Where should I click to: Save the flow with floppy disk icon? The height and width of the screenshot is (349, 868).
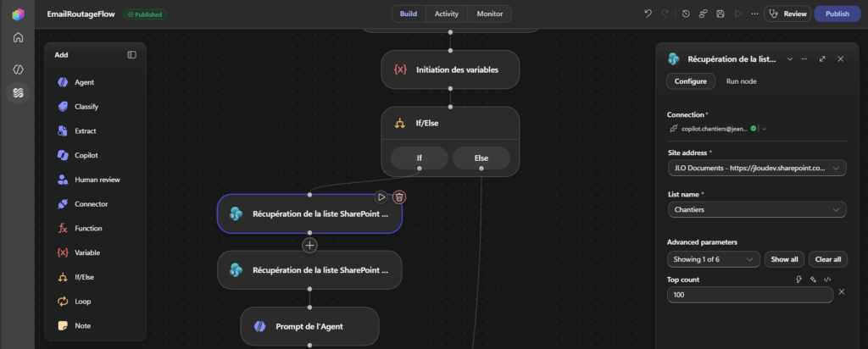pos(721,14)
